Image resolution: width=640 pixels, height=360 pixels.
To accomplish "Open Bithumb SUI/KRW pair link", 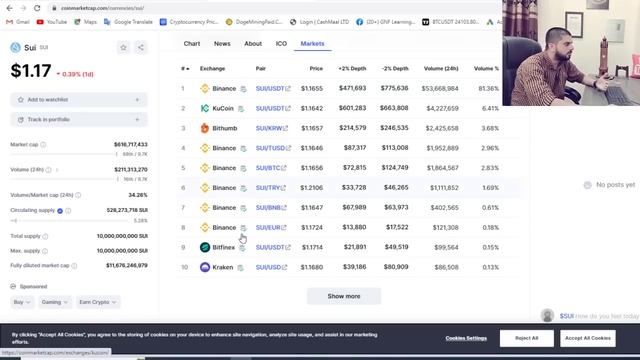I will [x=272, y=128].
